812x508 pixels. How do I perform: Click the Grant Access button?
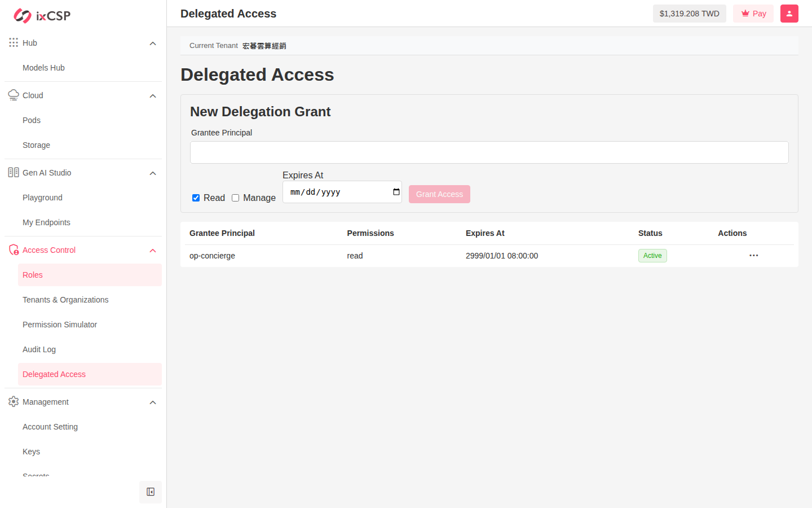coord(439,194)
